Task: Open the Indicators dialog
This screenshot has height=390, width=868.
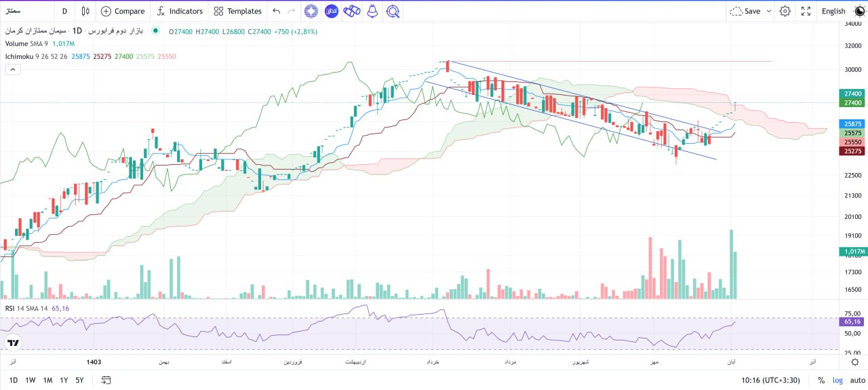Action: pos(180,11)
